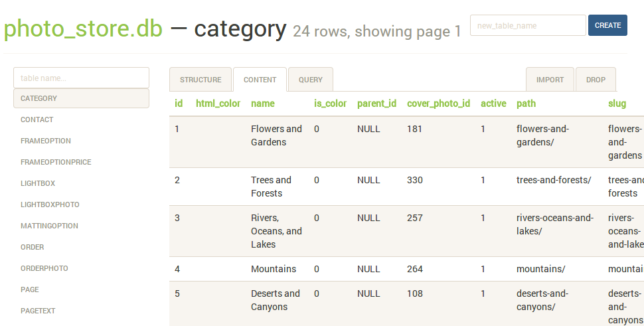Open the ORDERPHOTO table
The width and height of the screenshot is (644, 326).
coord(44,268)
